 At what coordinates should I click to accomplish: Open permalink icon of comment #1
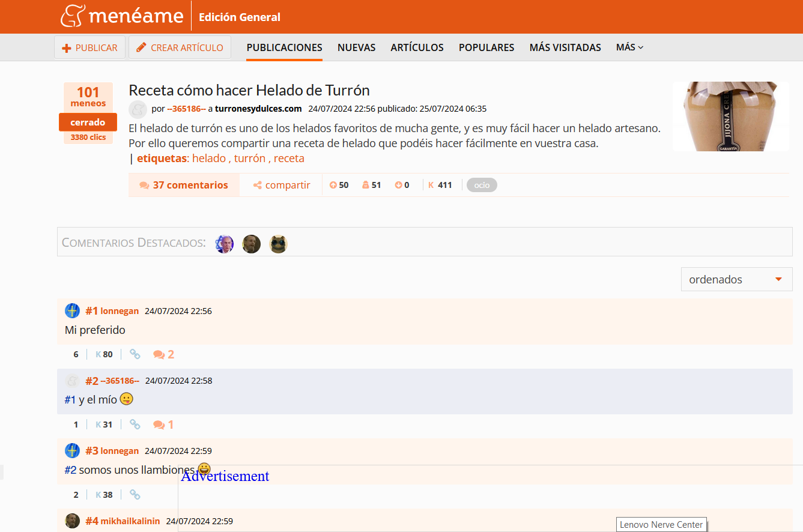tap(135, 354)
